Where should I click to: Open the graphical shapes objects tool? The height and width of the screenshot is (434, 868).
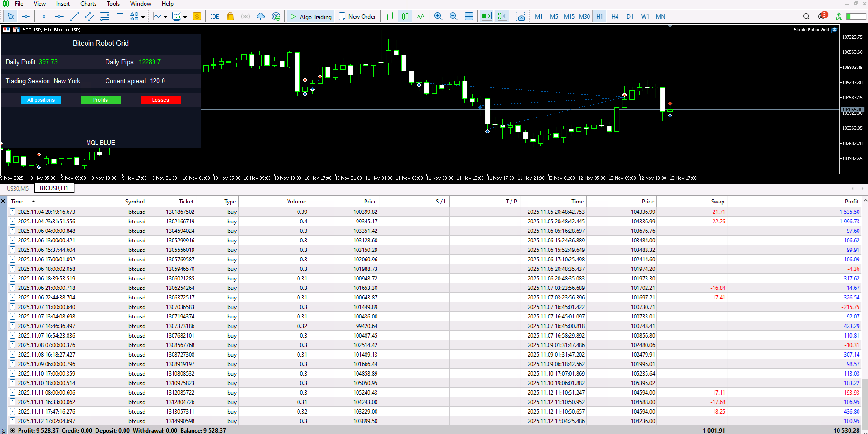pyautogui.click(x=135, y=17)
